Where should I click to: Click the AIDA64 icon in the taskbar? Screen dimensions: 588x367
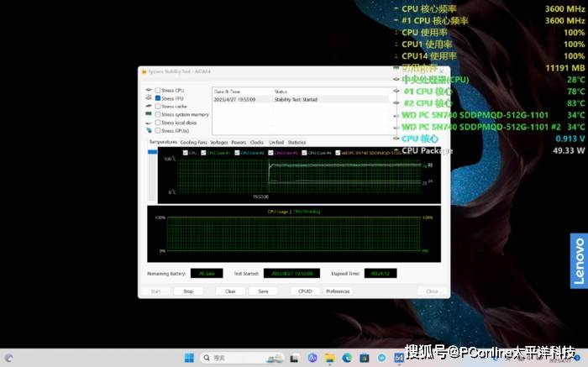click(399, 359)
